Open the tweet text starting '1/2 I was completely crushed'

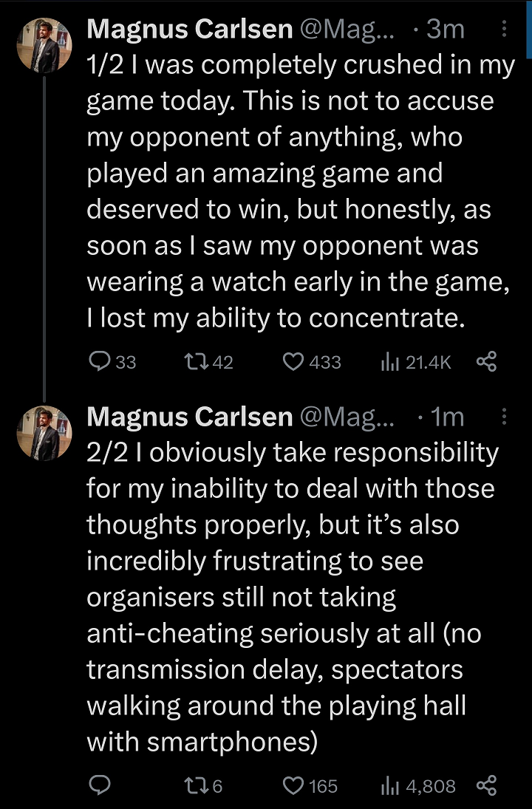coord(296,192)
